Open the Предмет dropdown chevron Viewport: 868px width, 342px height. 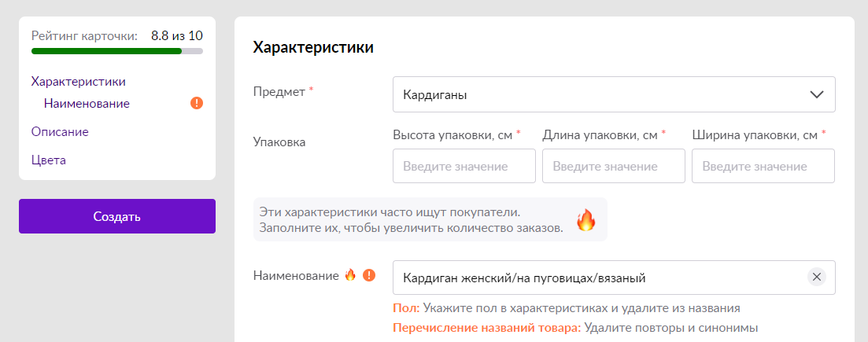(817, 94)
